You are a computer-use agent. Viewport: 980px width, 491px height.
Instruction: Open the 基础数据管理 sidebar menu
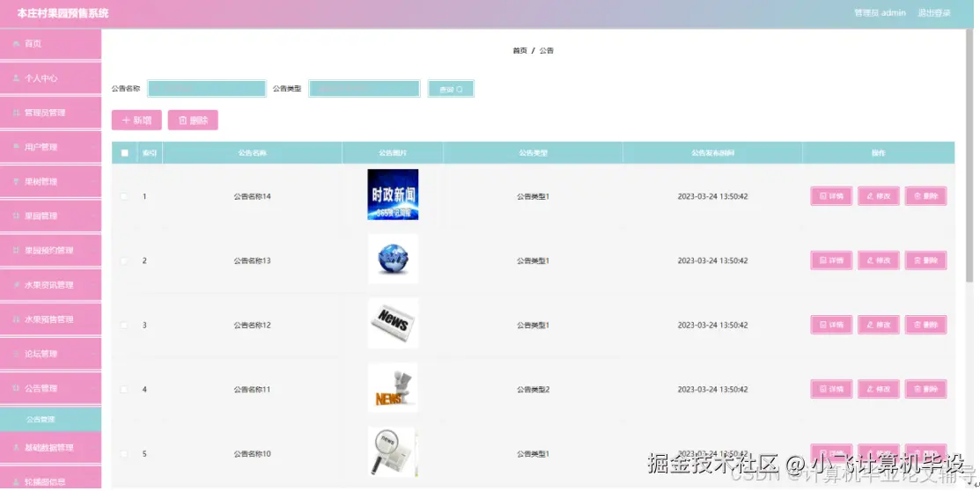pyautogui.click(x=50, y=447)
